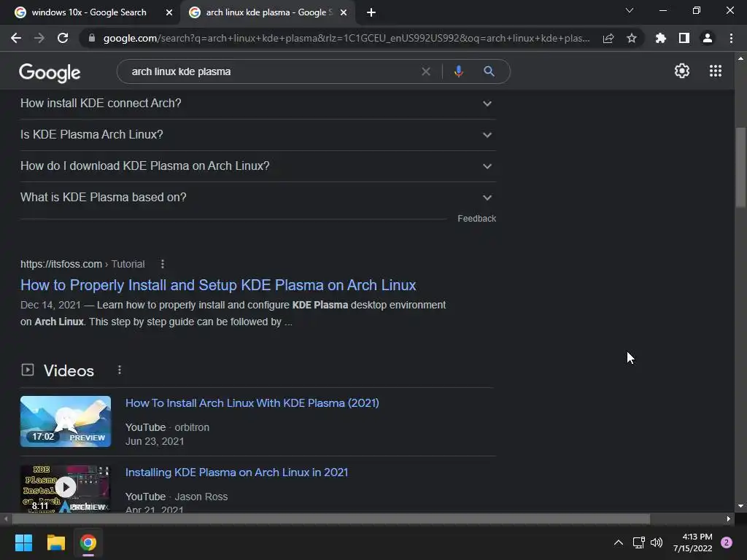
Task: Expand "How do I download KDE Plasma on Arch Linux?"
Action: 258,166
